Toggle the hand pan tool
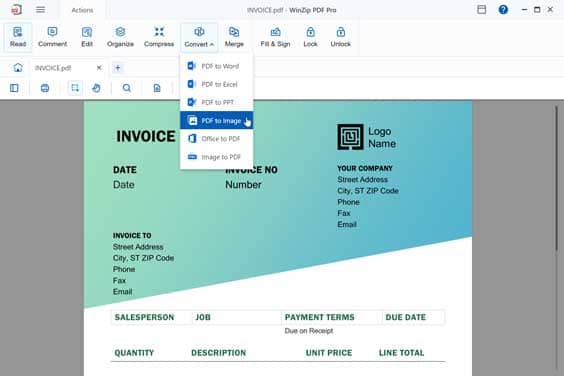This screenshot has width=564, height=376. tap(96, 88)
